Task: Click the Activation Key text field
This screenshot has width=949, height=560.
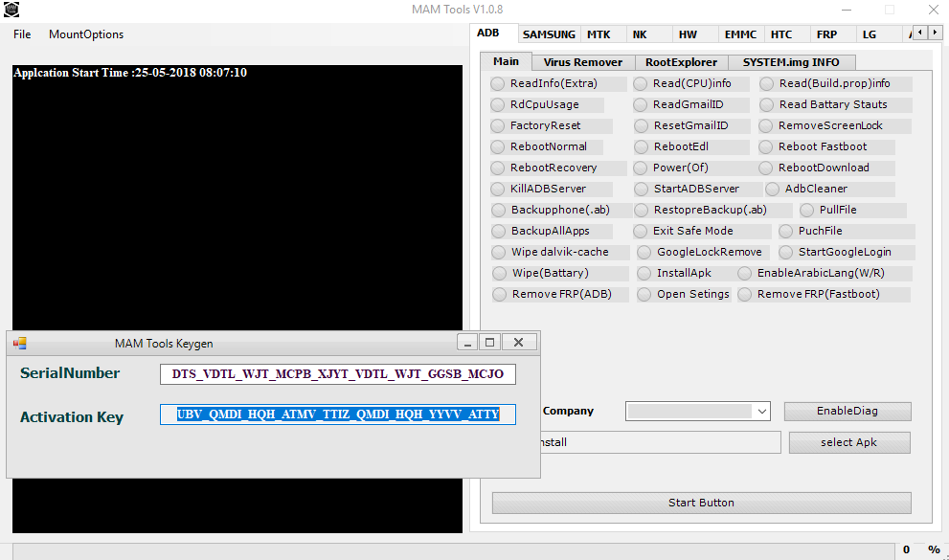Action: (x=338, y=414)
